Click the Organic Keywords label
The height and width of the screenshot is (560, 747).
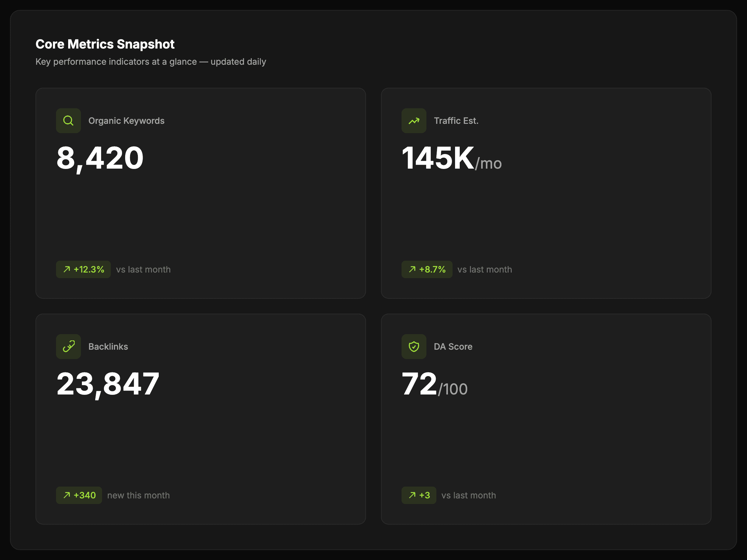click(126, 120)
